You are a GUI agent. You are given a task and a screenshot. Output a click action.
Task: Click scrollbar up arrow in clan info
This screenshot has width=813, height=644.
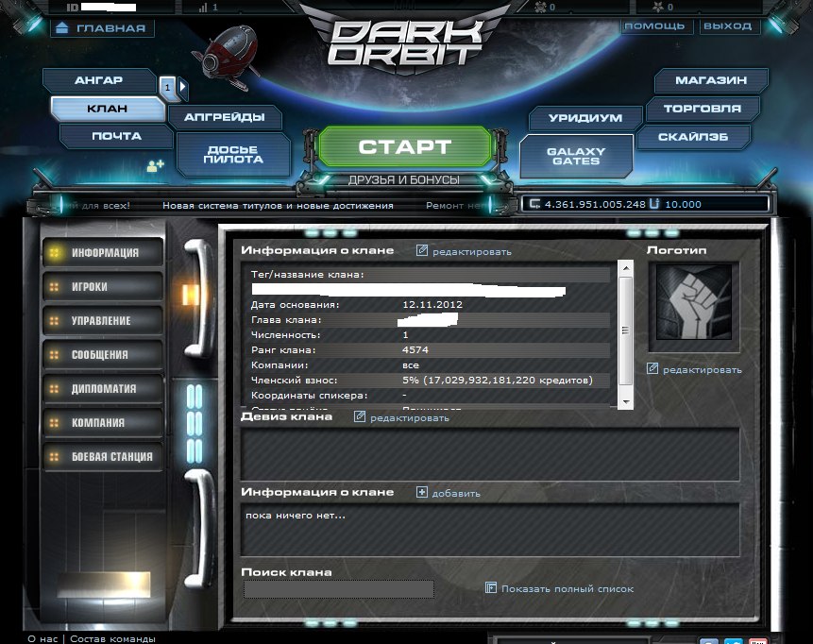626,268
